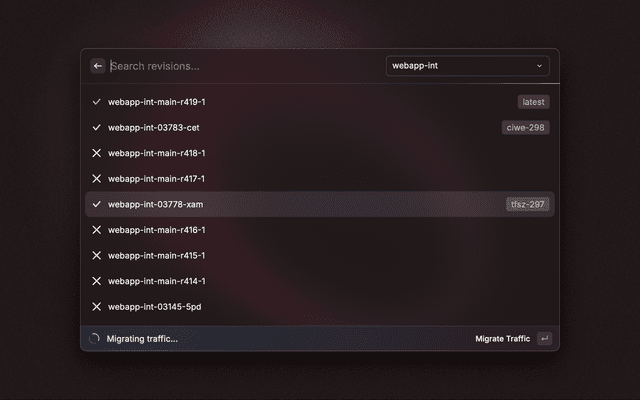Open the webapp-int service dropdown
This screenshot has height=400, width=640.
pyautogui.click(x=468, y=66)
